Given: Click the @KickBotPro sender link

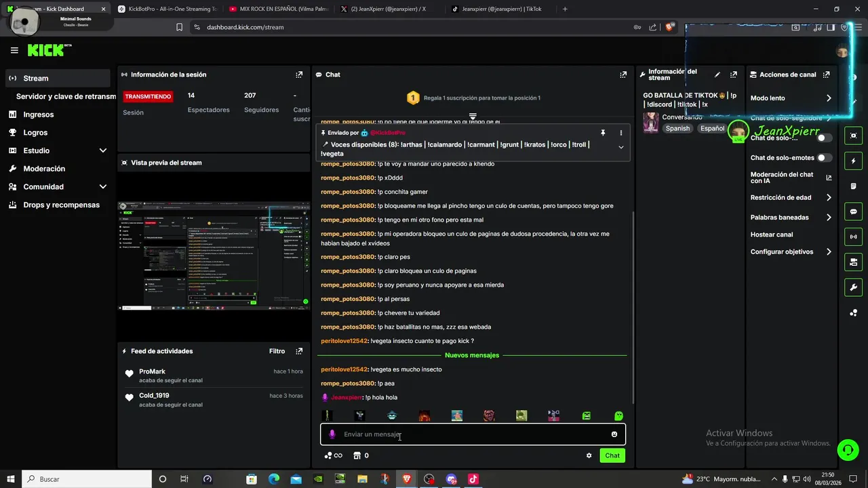Looking at the screenshot, I should click(x=387, y=133).
